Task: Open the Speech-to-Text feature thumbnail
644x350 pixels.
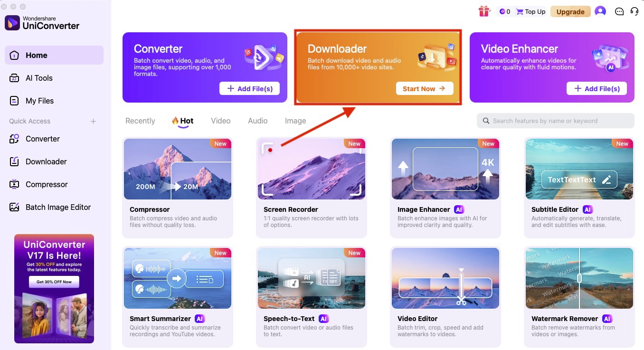Action: click(312, 278)
